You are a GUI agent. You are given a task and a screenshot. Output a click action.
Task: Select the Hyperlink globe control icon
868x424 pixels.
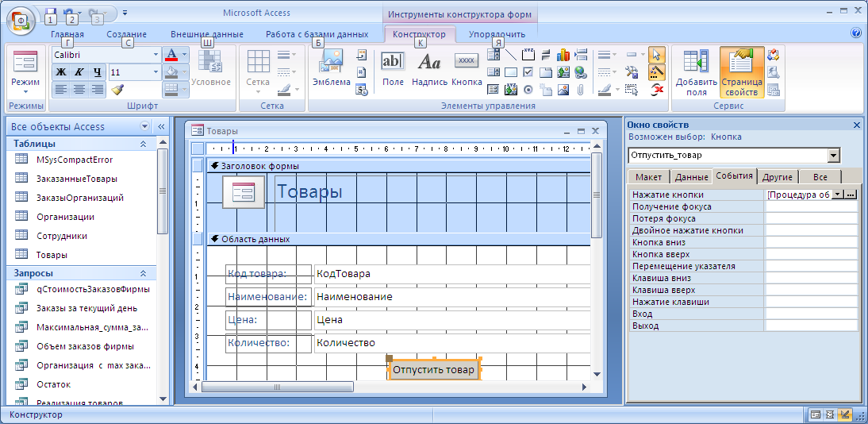pyautogui.click(x=580, y=72)
